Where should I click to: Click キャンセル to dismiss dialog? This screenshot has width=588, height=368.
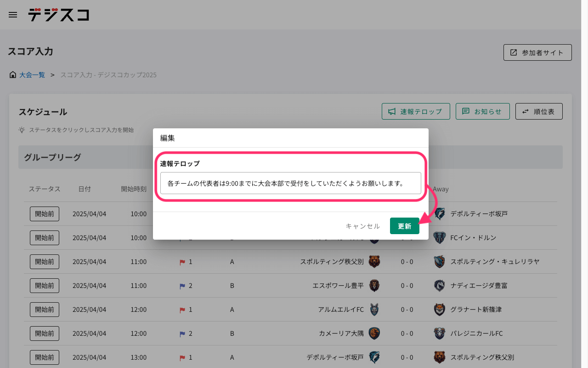pos(362,226)
